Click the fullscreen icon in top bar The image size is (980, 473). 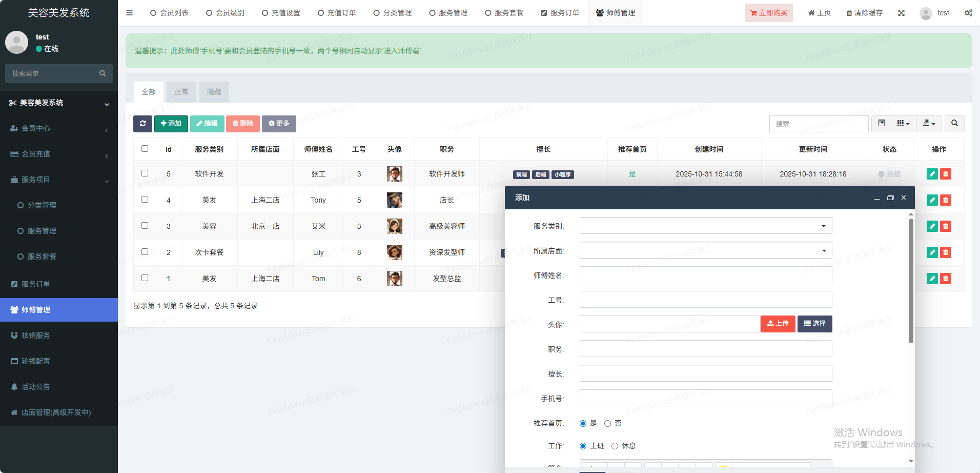901,13
